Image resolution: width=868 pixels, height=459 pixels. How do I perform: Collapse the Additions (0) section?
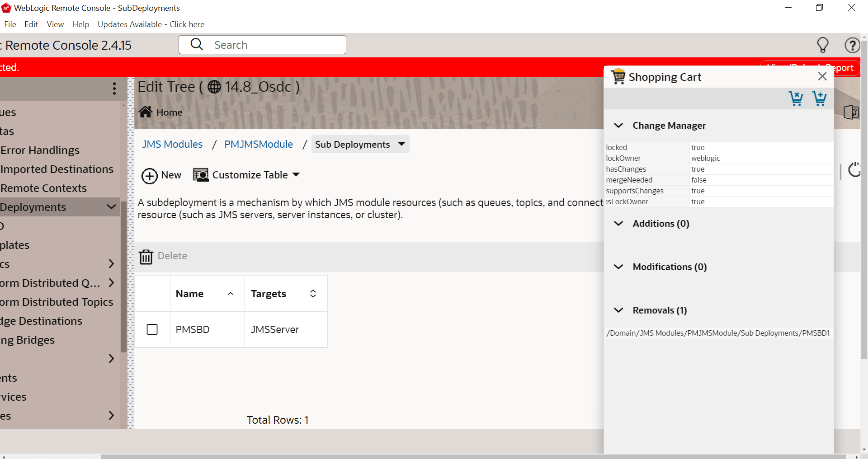(618, 223)
